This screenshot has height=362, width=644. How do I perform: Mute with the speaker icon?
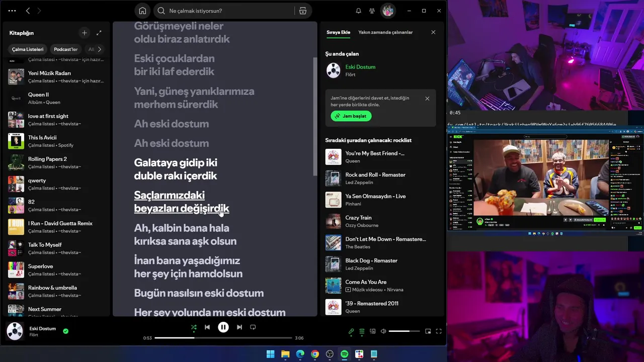383,331
